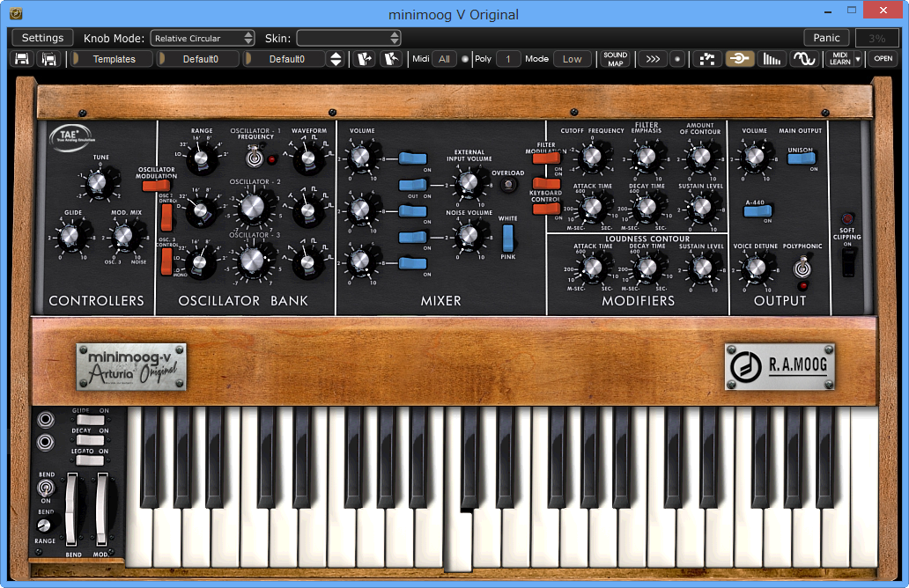909x588 pixels.
Task: Open the Midi channel All selector
Action: (x=444, y=59)
